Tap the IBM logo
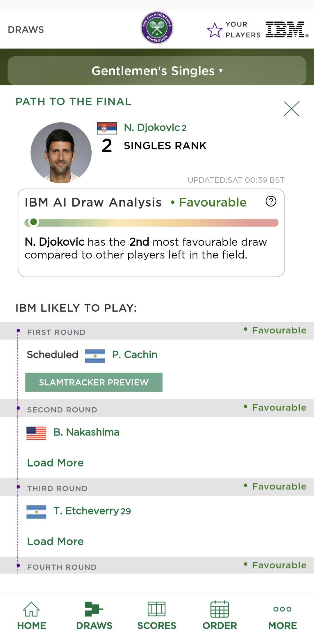 (x=287, y=30)
